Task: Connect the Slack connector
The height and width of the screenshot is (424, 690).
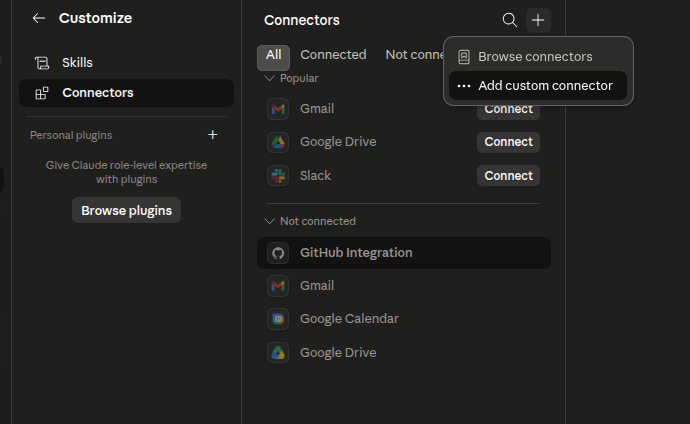Action: 508,175
